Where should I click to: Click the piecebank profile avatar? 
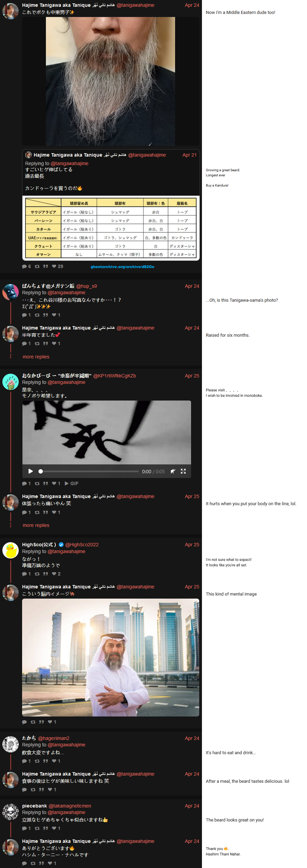11,812
